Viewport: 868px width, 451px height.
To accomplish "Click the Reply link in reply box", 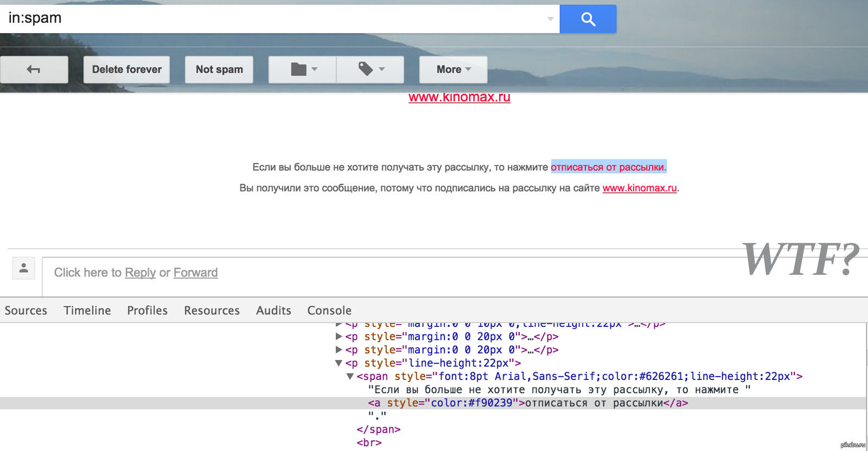I will (140, 273).
